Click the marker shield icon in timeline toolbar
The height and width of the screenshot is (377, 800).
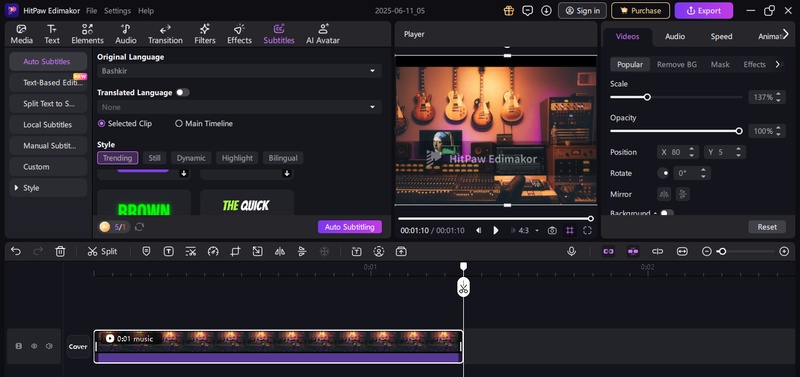146,251
